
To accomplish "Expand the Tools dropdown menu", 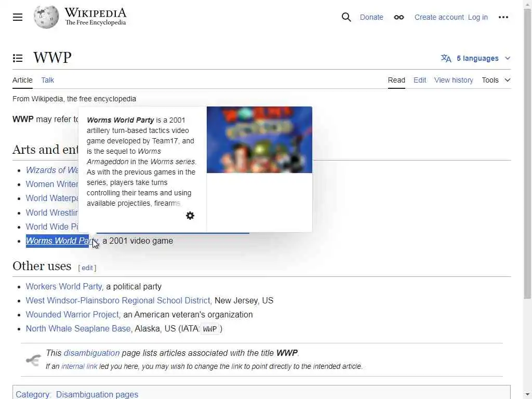I will [x=496, y=80].
